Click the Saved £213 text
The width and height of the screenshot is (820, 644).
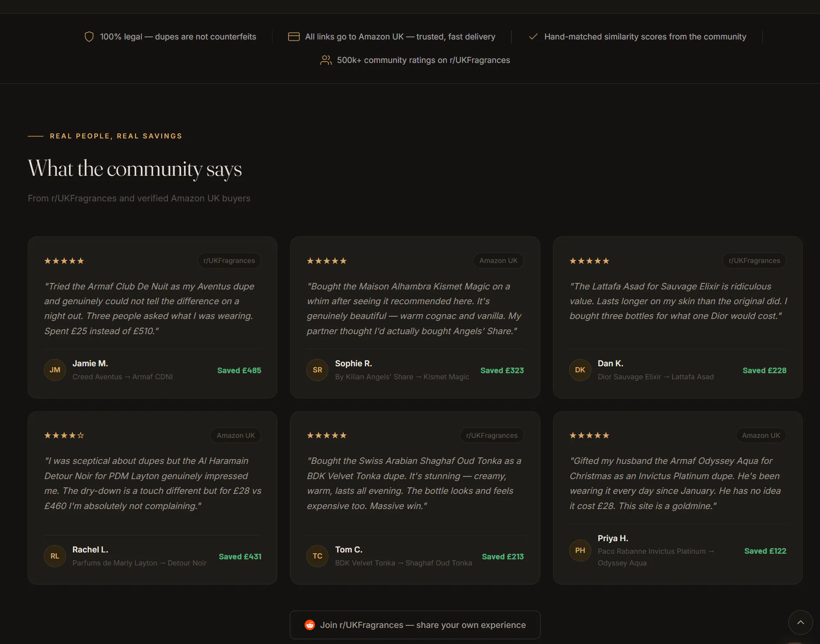pos(503,557)
